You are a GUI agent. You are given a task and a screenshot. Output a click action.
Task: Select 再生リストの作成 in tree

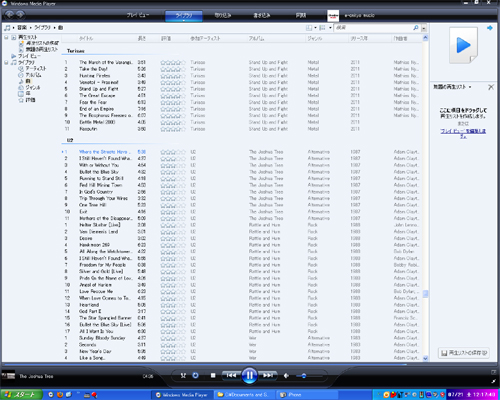pos(42,43)
